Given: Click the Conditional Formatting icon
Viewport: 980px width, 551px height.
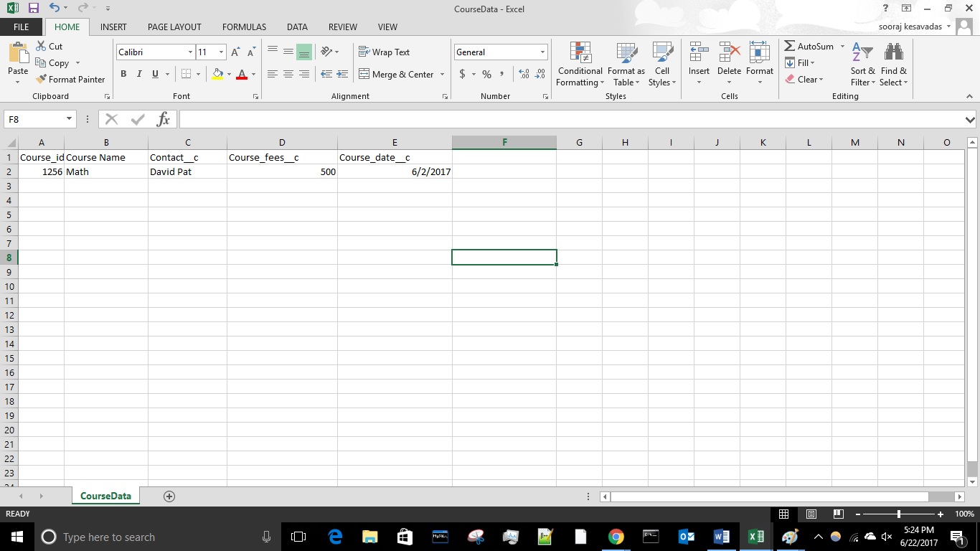Looking at the screenshot, I should 580,53.
